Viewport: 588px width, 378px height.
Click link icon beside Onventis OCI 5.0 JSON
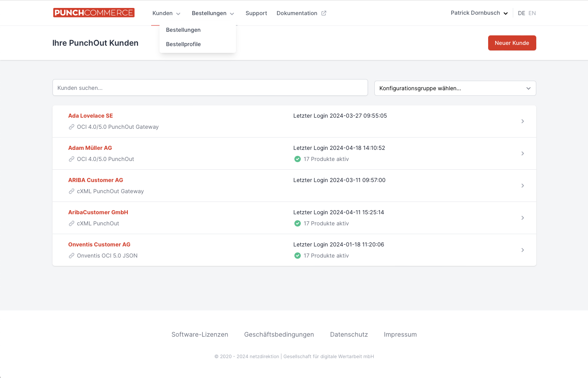[72, 256]
